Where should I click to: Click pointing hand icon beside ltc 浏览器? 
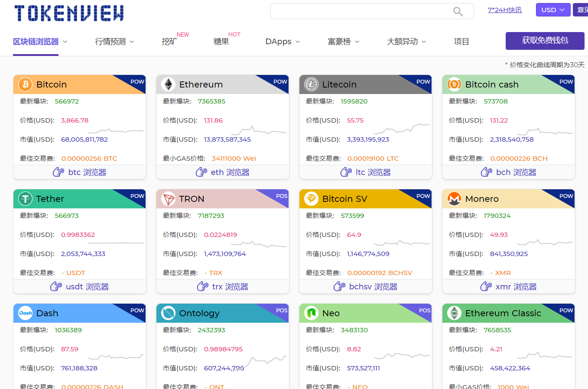pyautogui.click(x=346, y=172)
